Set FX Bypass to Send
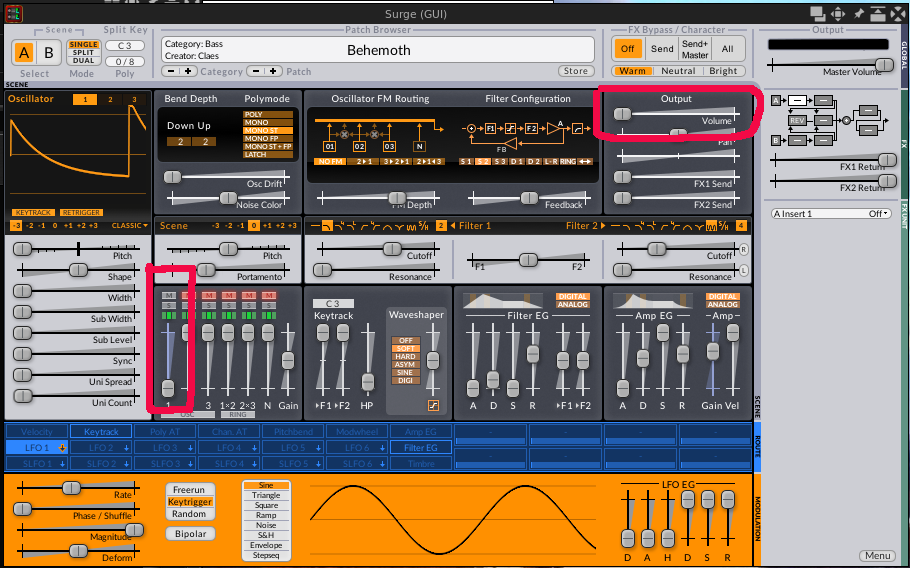 point(662,49)
